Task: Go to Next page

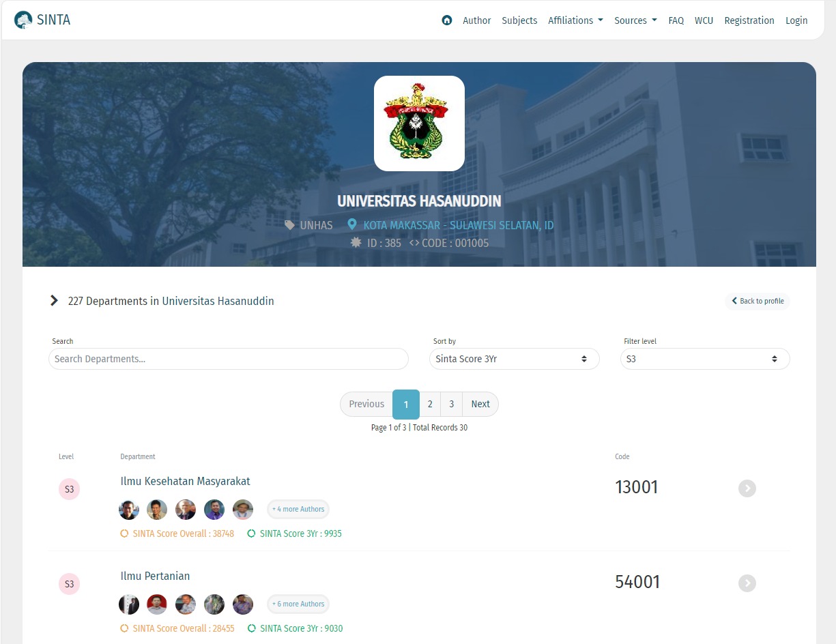Action: point(480,404)
